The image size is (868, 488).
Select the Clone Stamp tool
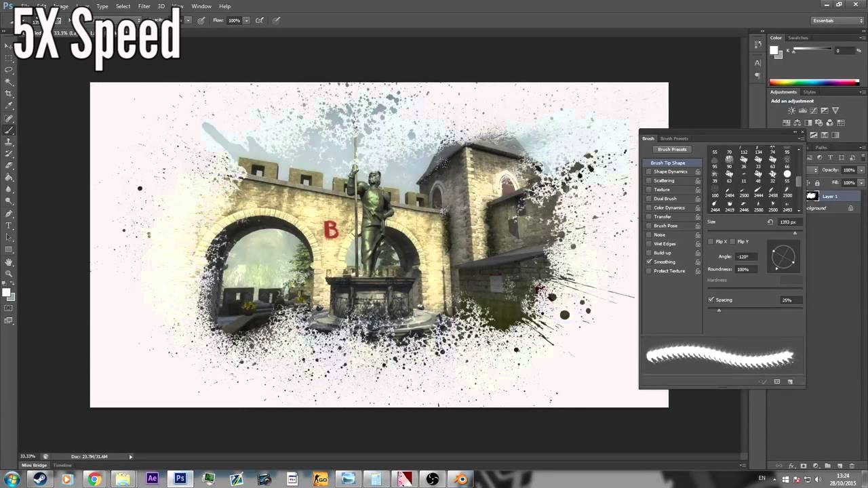(9, 142)
